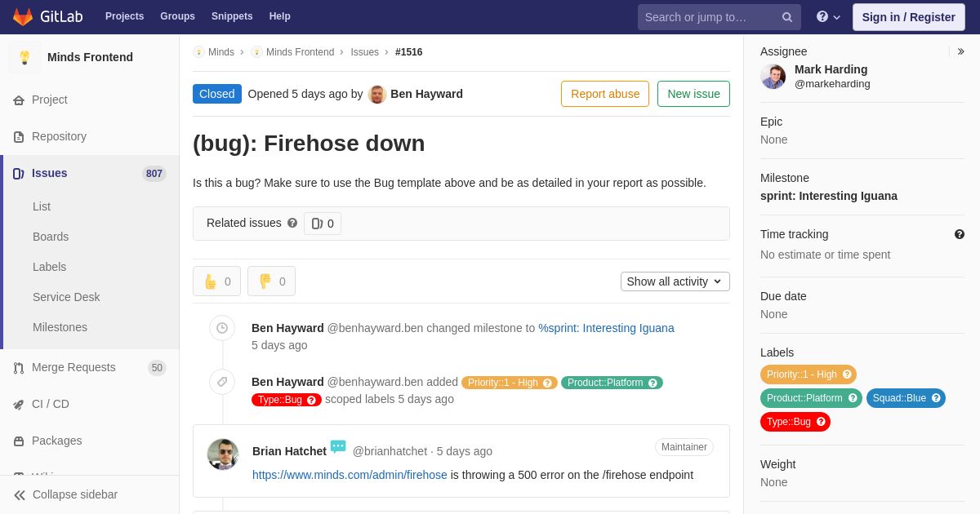The image size is (980, 514).
Task: Open Service Desk in sidebar
Action: click(x=66, y=297)
